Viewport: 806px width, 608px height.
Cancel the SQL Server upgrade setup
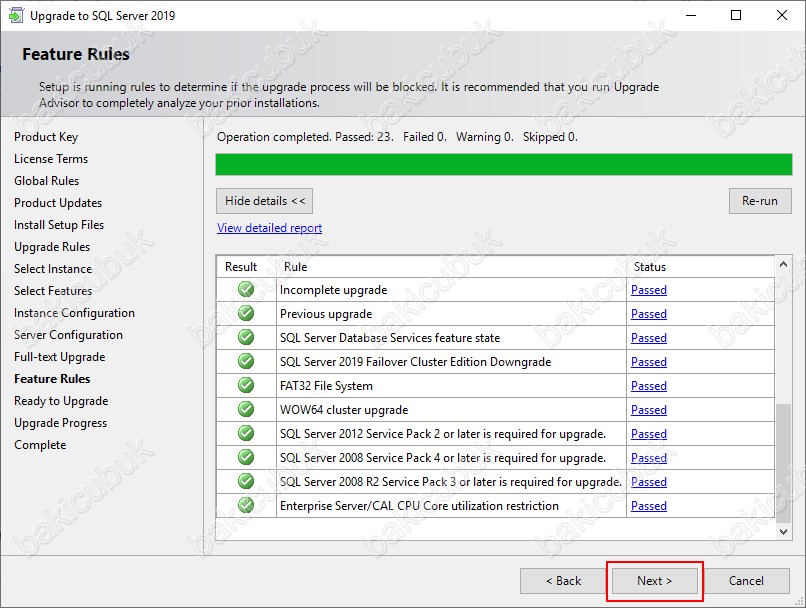pos(746,581)
